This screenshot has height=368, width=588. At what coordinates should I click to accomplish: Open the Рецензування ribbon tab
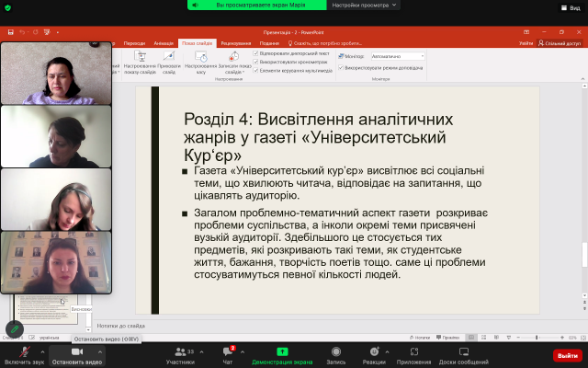click(x=236, y=43)
